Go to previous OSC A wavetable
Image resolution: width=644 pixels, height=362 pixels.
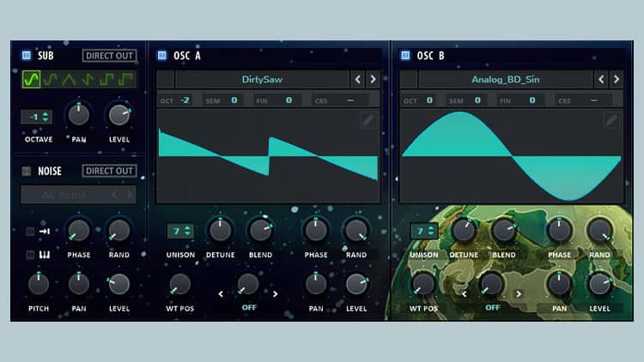point(358,79)
